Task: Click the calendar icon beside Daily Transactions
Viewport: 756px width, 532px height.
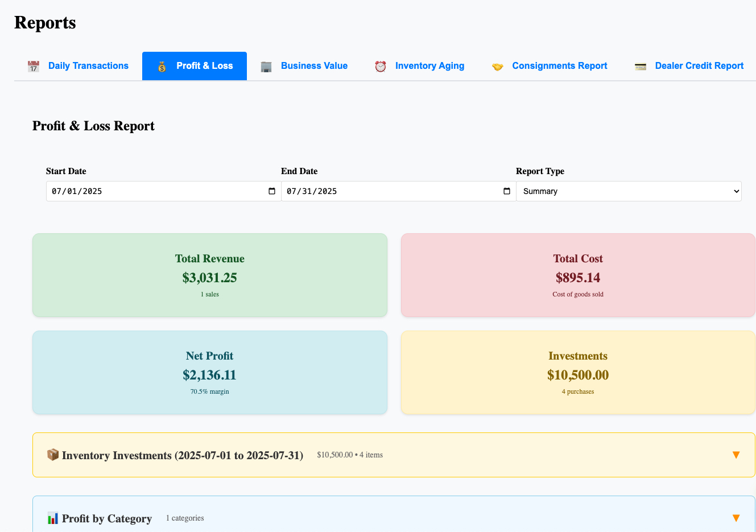Action: click(x=34, y=67)
